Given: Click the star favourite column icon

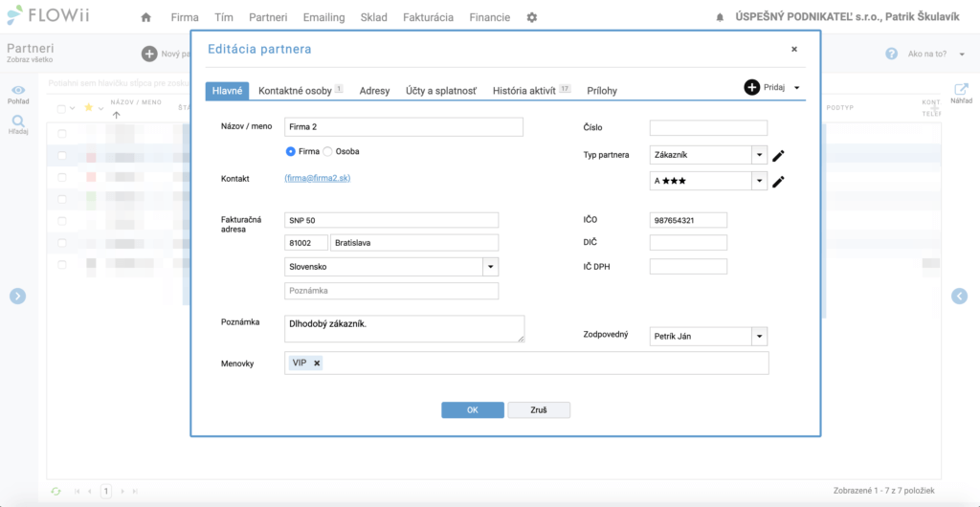Looking at the screenshot, I should (89, 108).
